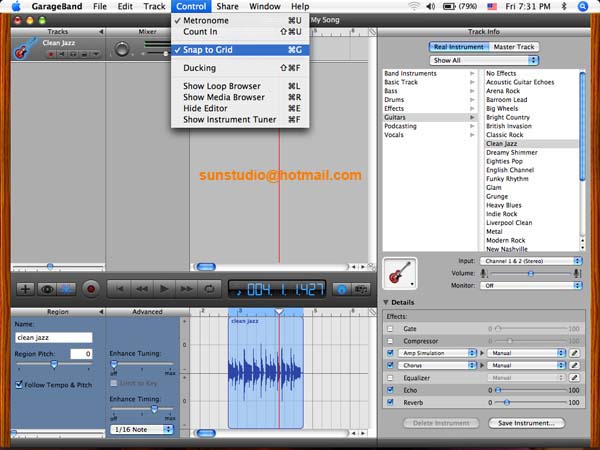
Task: Open Chorus Manual preset dropdown
Action: (526, 365)
